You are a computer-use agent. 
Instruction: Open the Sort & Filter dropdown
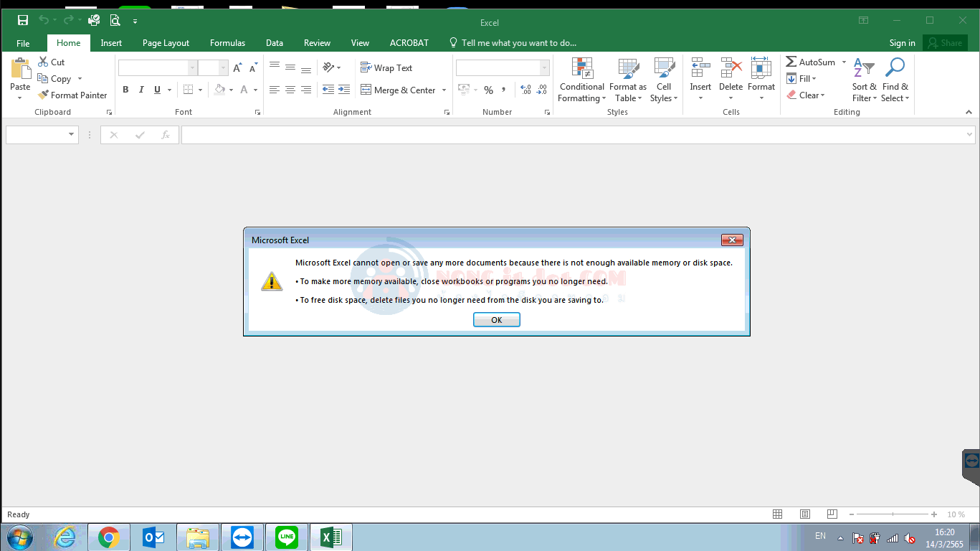tap(864, 80)
